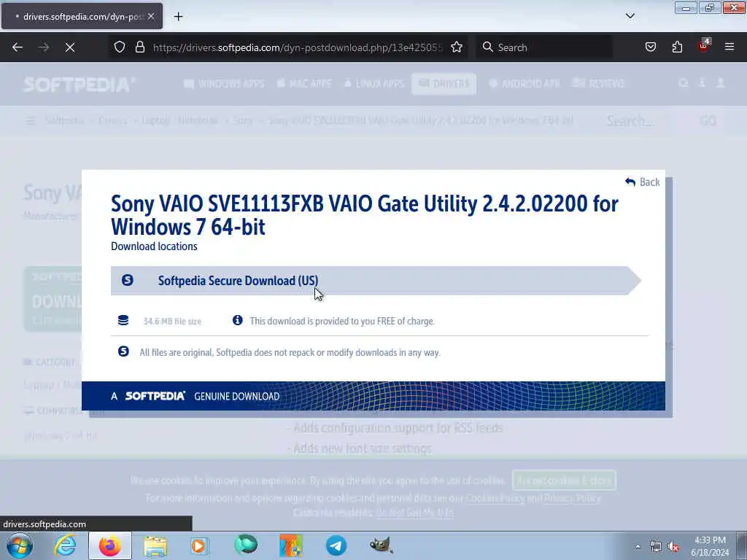Image resolution: width=747 pixels, height=560 pixels.
Task: Click the Firefox back arrow
Action: [x=18, y=47]
